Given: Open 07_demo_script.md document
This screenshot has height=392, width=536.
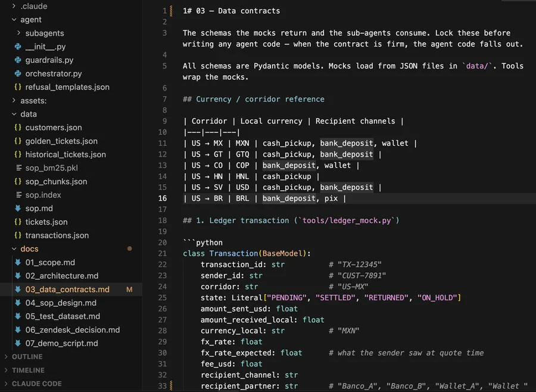Looking at the screenshot, I should pos(61,343).
